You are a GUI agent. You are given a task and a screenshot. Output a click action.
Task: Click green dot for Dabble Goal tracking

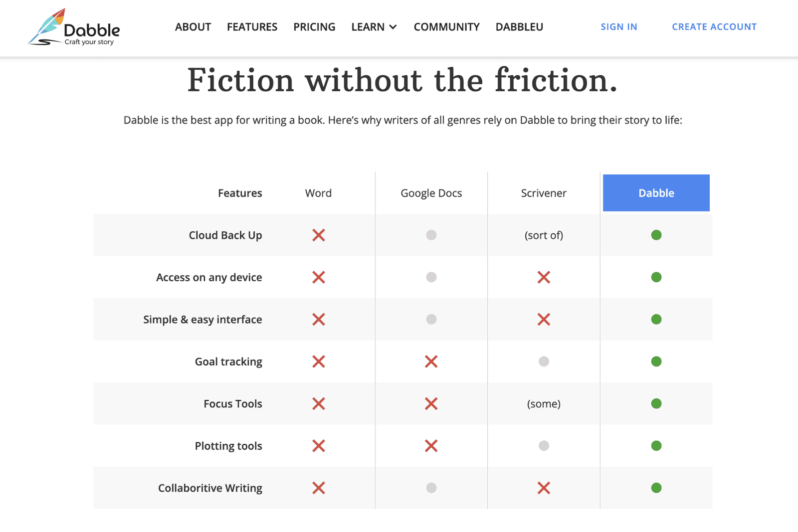pos(656,361)
